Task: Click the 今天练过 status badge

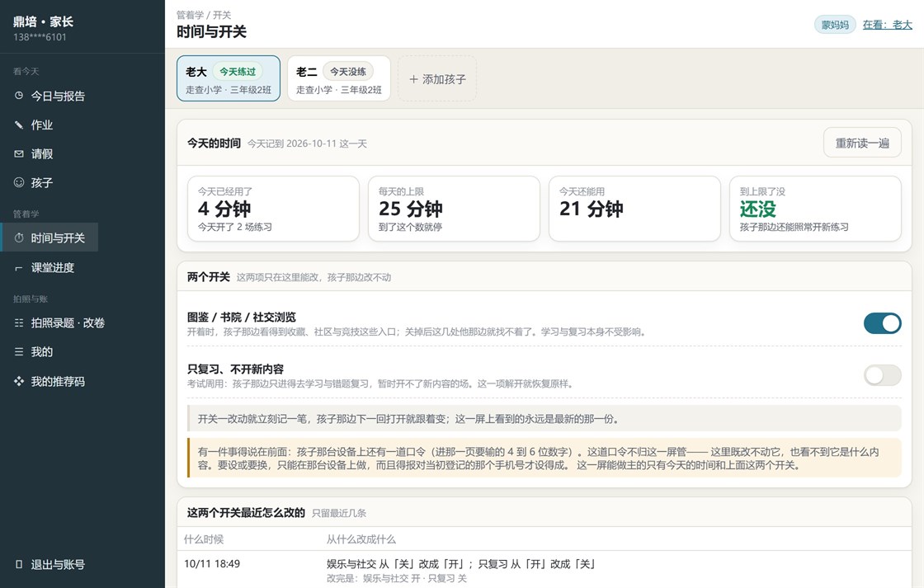Action: click(x=238, y=71)
